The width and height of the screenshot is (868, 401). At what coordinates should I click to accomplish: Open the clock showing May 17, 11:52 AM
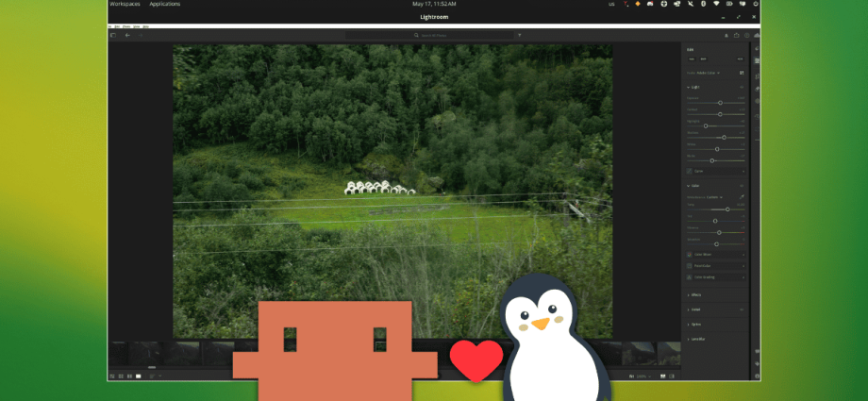[434, 4]
